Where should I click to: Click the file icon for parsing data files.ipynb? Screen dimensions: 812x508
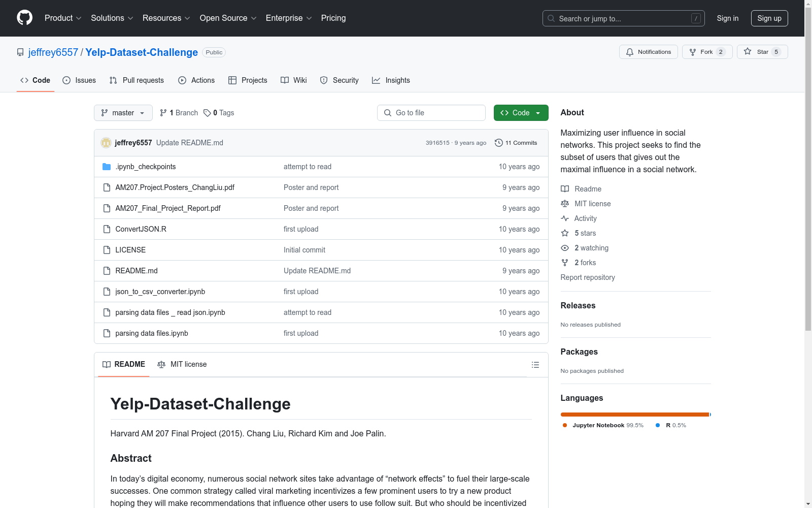click(107, 333)
